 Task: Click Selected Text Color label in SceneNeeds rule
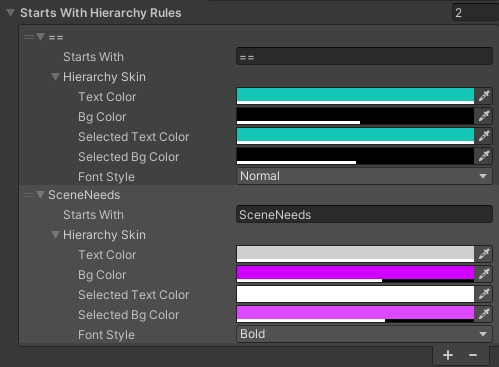(134, 295)
